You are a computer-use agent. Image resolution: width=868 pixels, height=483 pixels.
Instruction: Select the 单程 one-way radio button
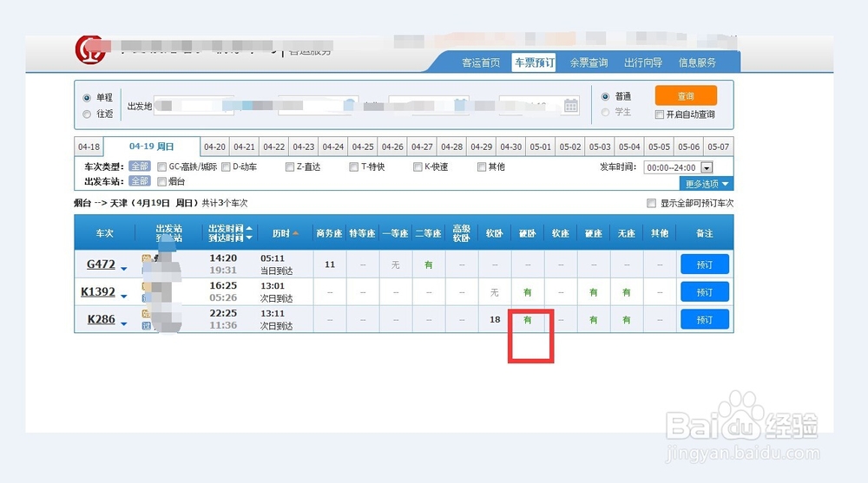click(87, 98)
